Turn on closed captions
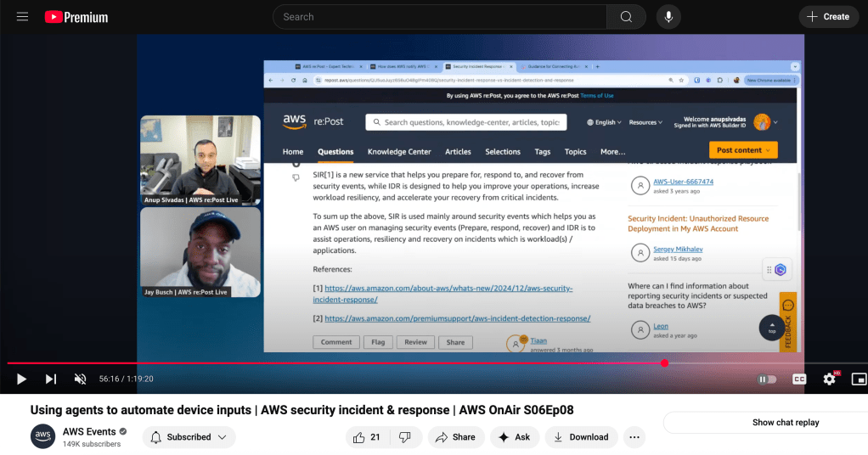 click(798, 379)
